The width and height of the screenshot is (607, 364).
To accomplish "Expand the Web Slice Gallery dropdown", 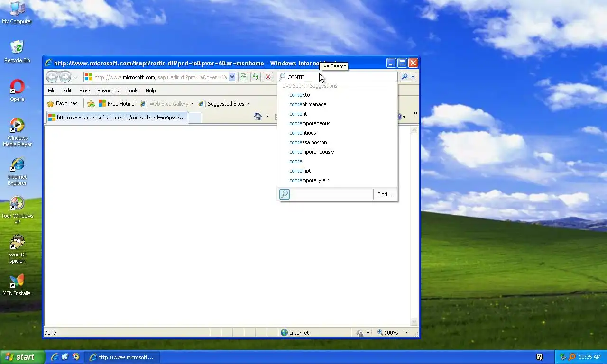I will pyautogui.click(x=192, y=104).
